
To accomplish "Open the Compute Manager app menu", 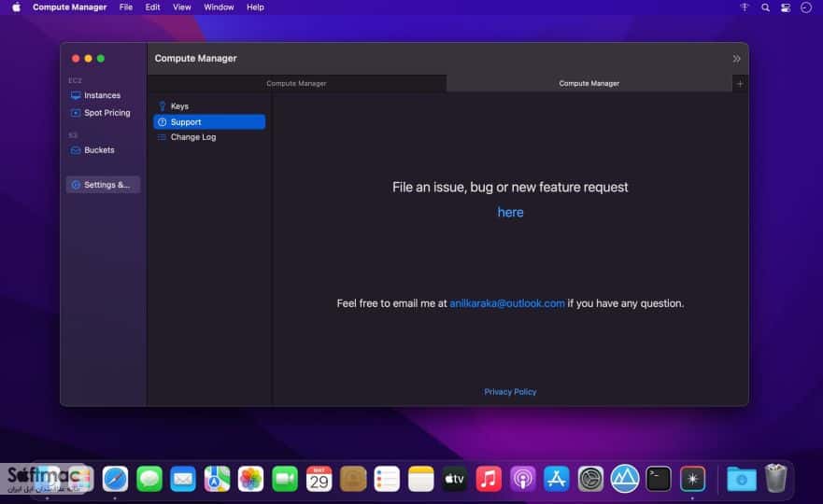I will click(69, 7).
